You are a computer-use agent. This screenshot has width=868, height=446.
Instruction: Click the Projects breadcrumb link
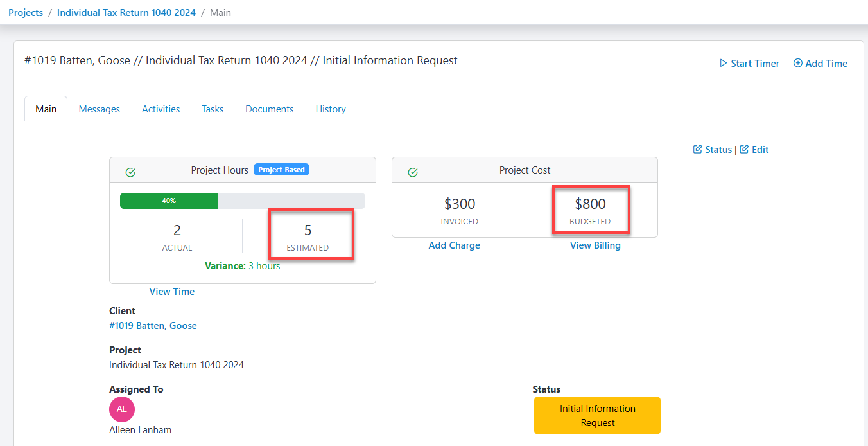coord(26,12)
